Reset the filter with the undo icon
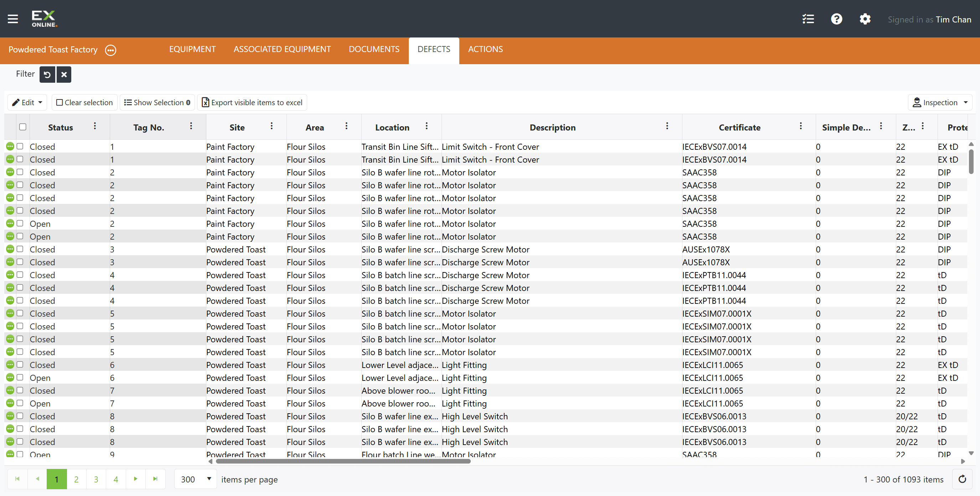The image size is (980, 496). (x=47, y=74)
